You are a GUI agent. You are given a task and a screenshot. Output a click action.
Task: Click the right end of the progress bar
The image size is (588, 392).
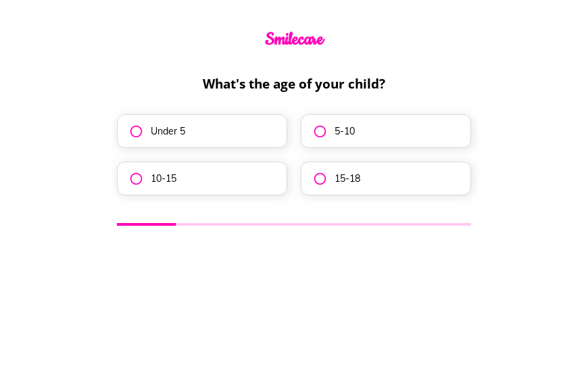(468, 224)
